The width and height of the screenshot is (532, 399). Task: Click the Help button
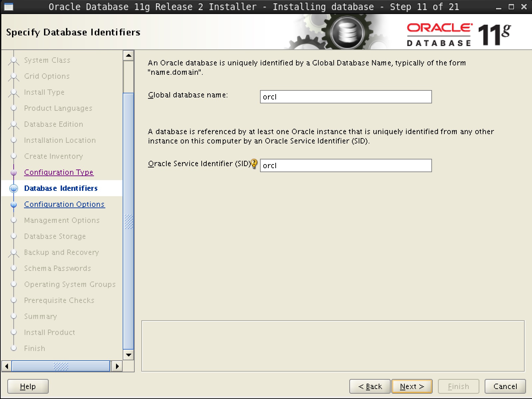point(28,386)
